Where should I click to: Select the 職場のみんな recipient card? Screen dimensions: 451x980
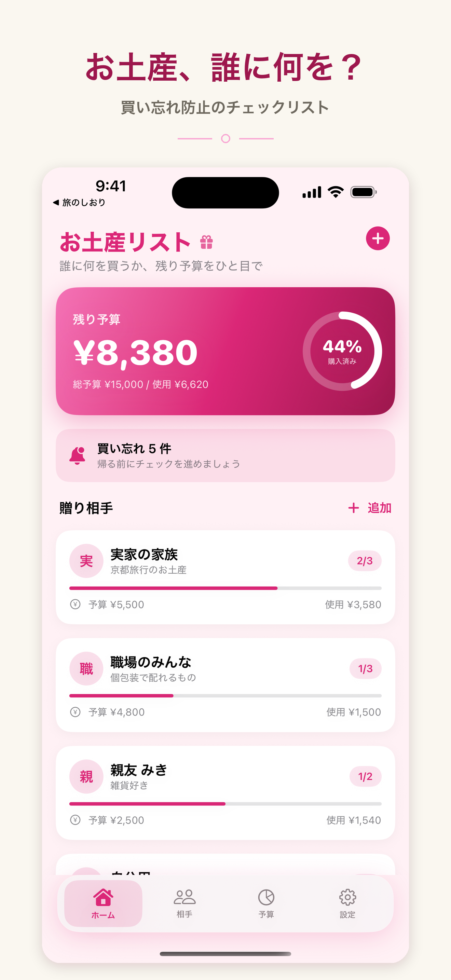coord(225,685)
